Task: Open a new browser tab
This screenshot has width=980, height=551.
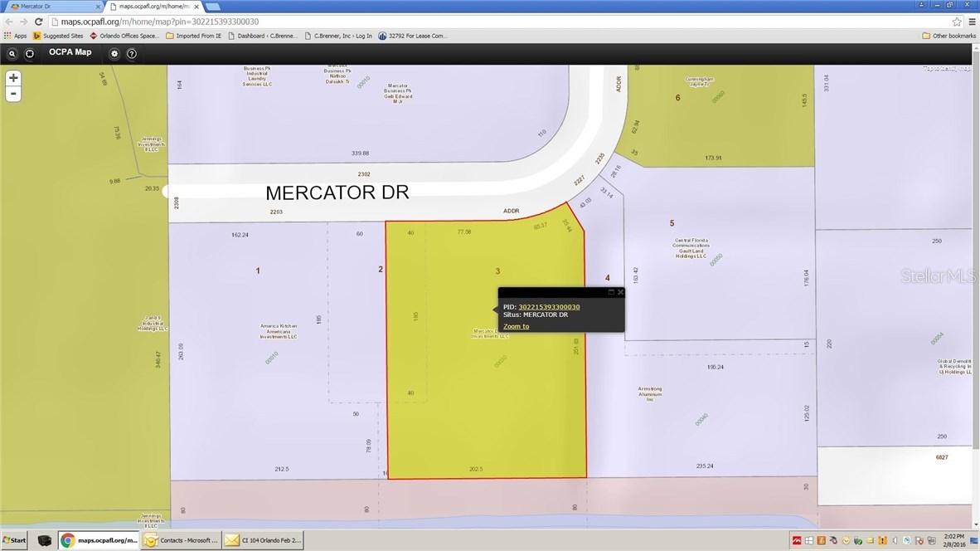Action: tap(213, 7)
